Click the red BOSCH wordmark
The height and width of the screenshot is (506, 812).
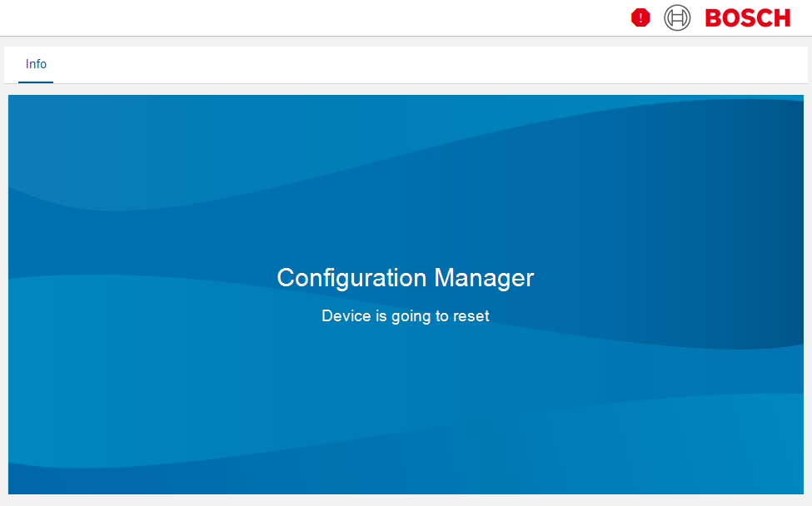tap(747, 17)
